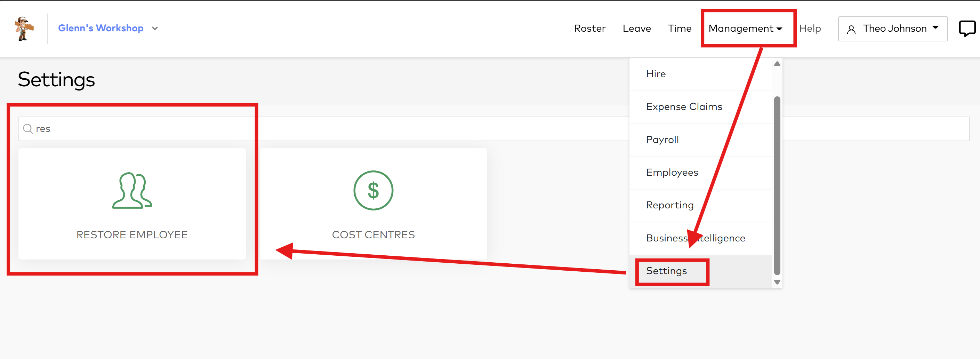The height and width of the screenshot is (359, 980).
Task: Open Expense Claims from the menu
Action: (x=684, y=106)
